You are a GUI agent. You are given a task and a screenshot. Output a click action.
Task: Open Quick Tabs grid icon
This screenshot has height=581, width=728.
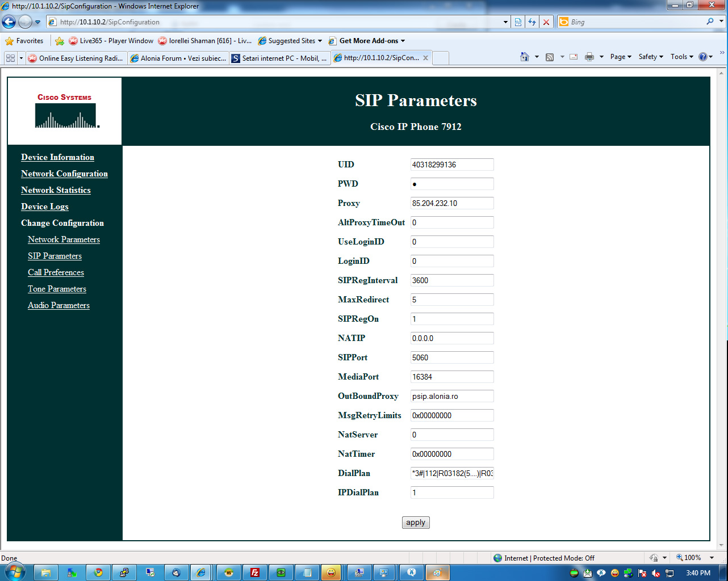tap(10, 58)
